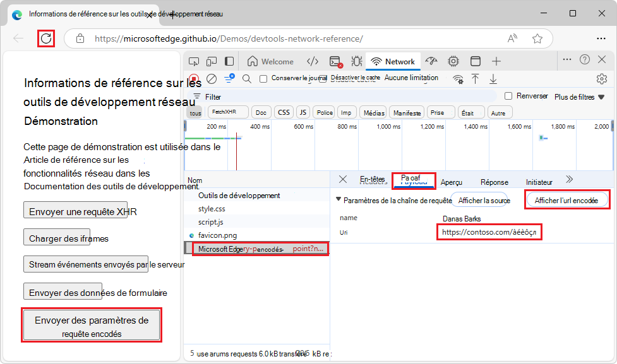Stop recording network log red button
The width and height of the screenshot is (617, 364).
point(194,79)
